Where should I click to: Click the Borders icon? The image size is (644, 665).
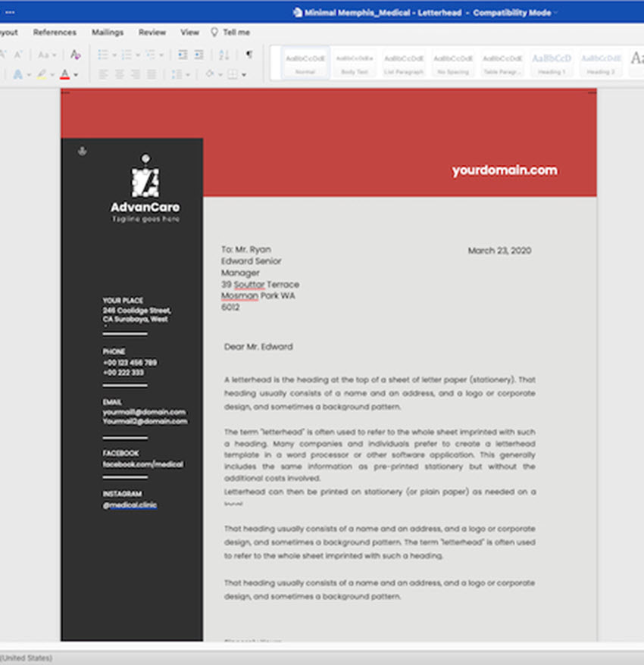[x=233, y=75]
